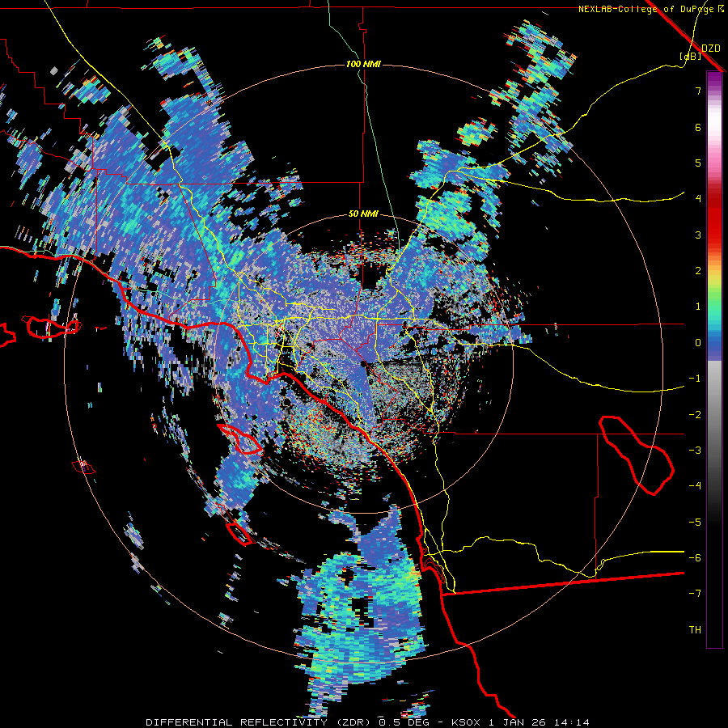Click the -7 value on color scale
Viewport: 728px width, 728px height.
(x=695, y=594)
